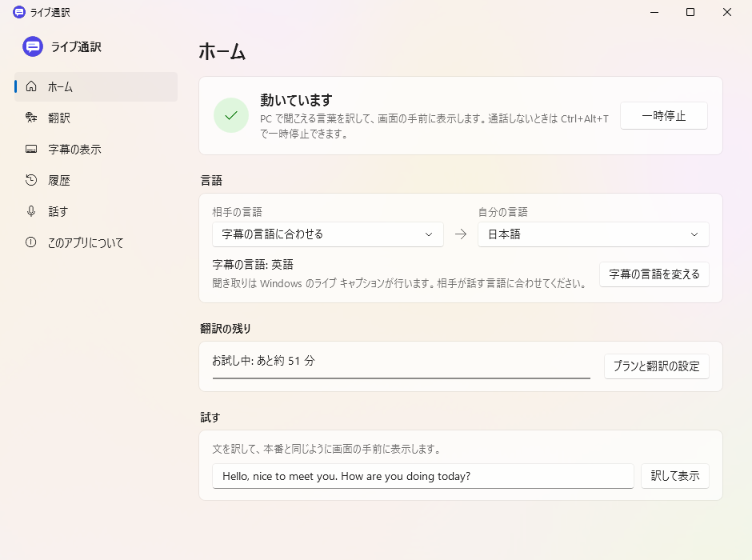Open the 自分の言語 dropdown showing 日本語

pos(594,234)
